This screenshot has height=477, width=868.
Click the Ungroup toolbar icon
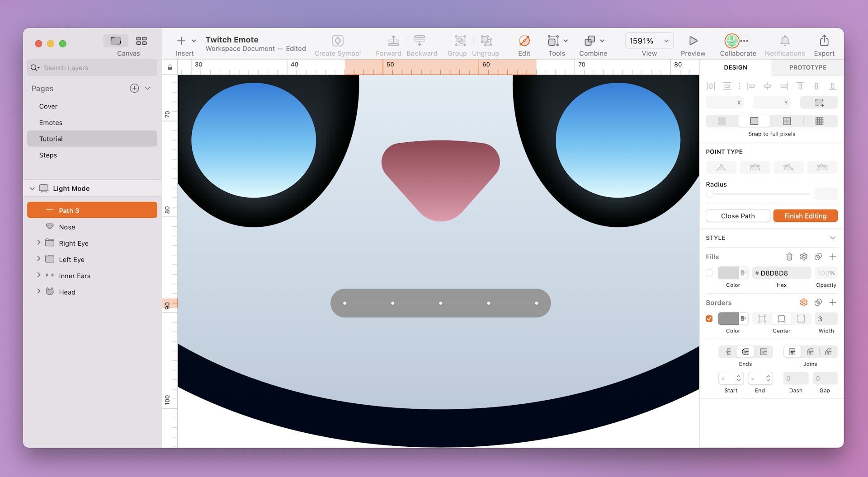(486, 41)
